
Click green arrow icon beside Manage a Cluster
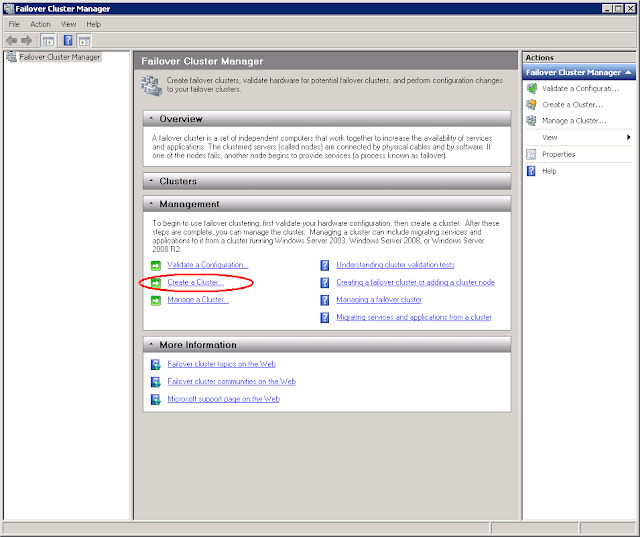click(x=156, y=301)
